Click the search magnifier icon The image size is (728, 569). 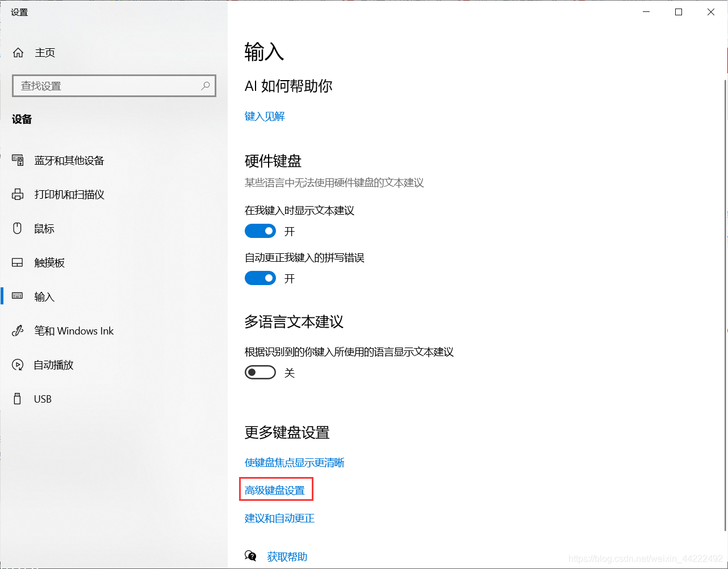pyautogui.click(x=206, y=86)
